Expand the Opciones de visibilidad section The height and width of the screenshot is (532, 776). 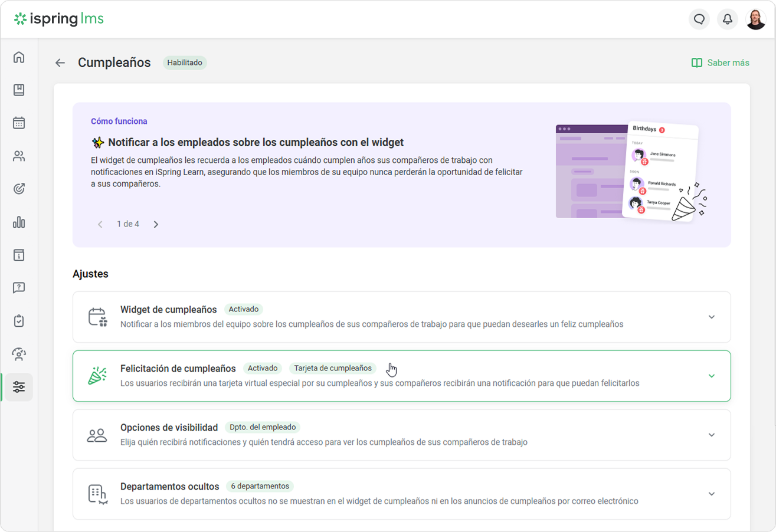click(711, 435)
